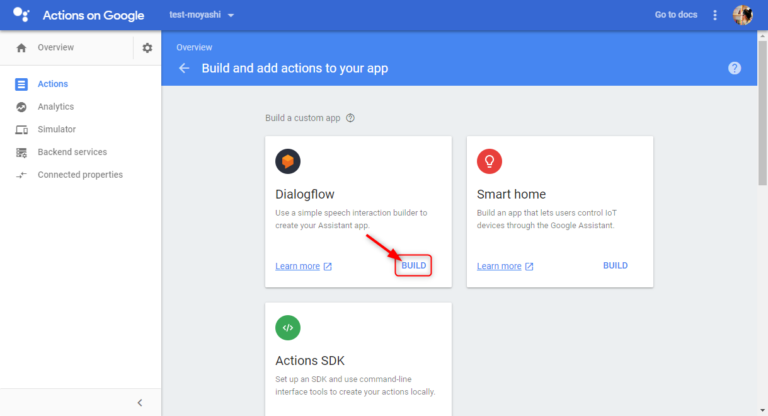This screenshot has height=416, width=768.
Task: Click Go to docs link
Action: pos(677,15)
